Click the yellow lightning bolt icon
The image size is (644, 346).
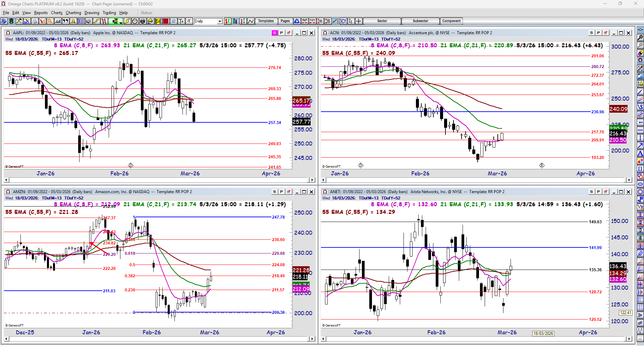pos(127,21)
